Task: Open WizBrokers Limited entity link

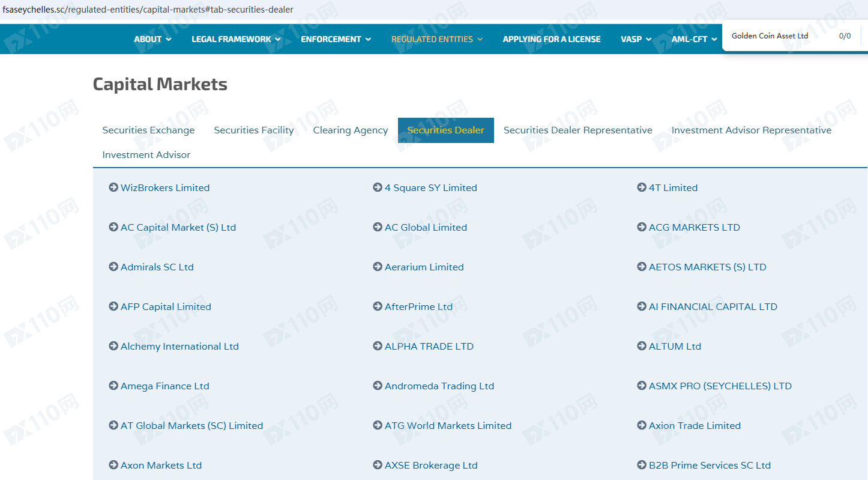Action: coord(165,187)
